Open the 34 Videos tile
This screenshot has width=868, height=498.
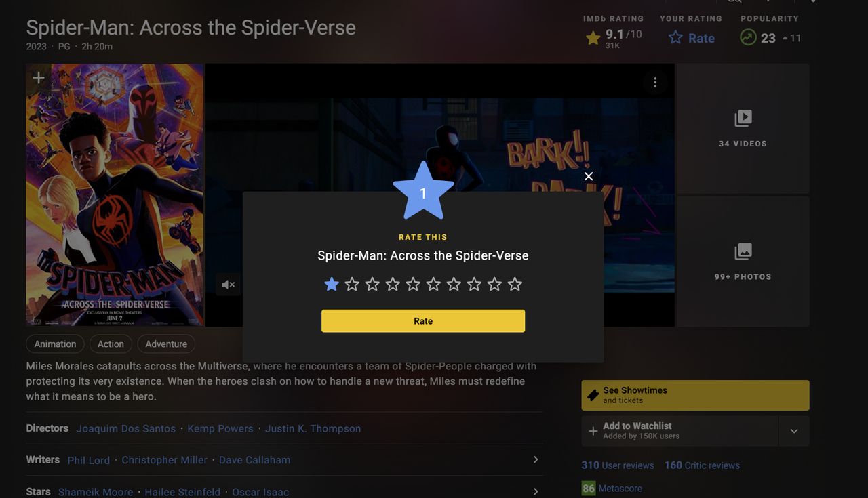(743, 129)
